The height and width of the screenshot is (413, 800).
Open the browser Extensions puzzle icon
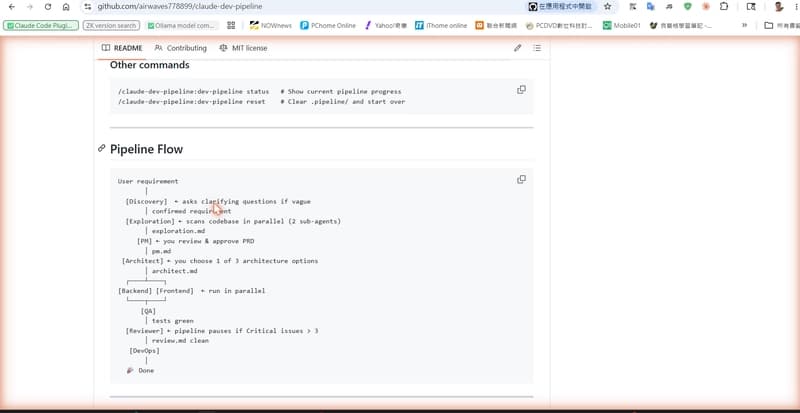(724, 7)
